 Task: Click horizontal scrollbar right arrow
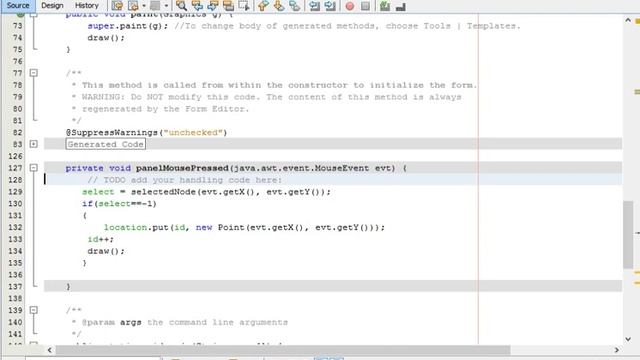click(616, 350)
